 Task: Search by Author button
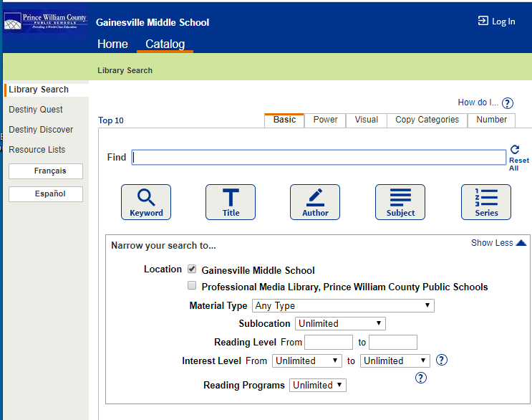point(315,202)
